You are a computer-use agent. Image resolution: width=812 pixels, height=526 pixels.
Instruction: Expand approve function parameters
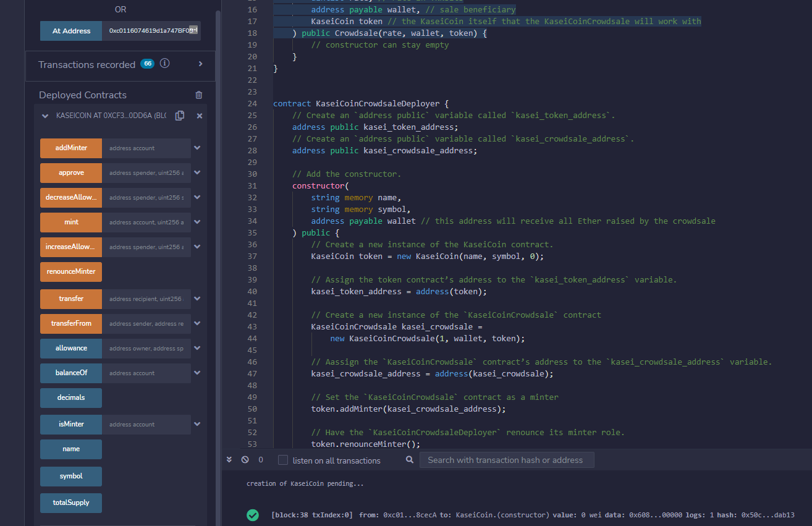[197, 172]
